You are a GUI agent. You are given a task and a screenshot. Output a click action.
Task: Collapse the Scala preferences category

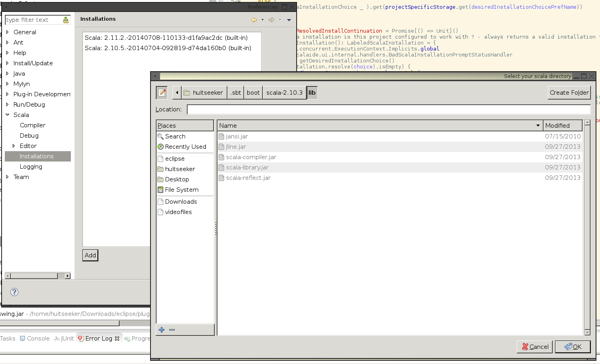click(x=8, y=115)
